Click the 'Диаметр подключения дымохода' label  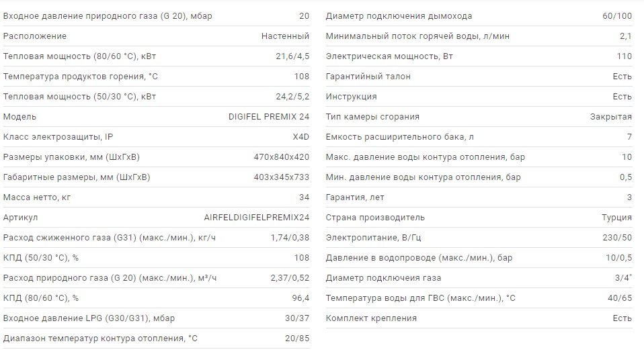click(x=399, y=16)
